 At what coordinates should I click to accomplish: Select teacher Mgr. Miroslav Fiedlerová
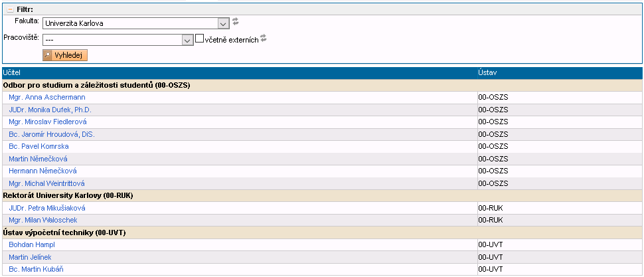(x=47, y=122)
